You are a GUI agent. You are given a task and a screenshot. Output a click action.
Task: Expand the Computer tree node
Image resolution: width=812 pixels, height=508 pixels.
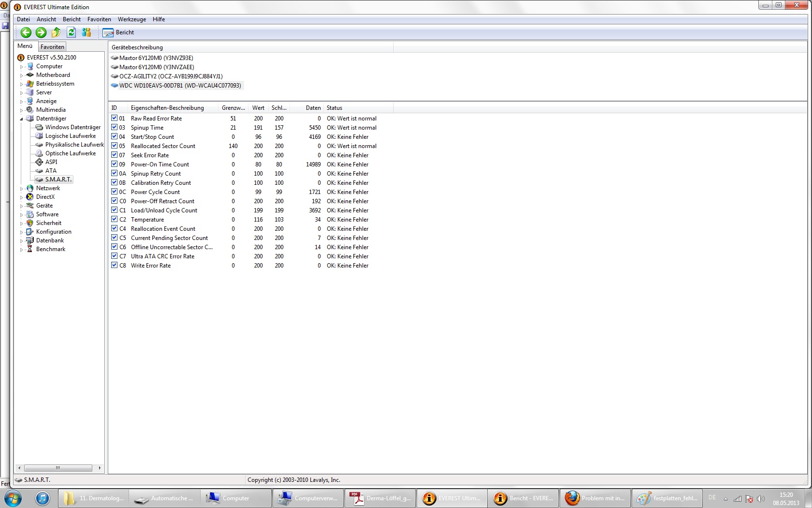[21, 67]
